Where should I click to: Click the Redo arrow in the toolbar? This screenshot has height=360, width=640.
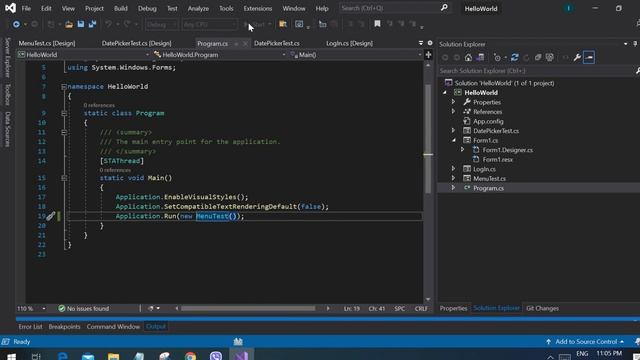click(127, 24)
